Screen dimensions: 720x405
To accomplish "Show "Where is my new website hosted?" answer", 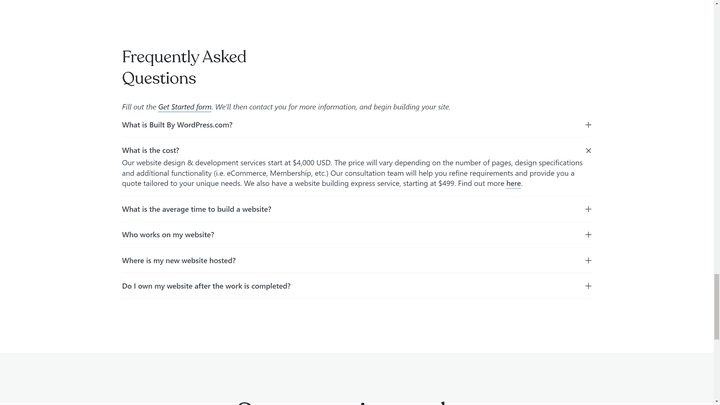I will pyautogui.click(x=179, y=261).
